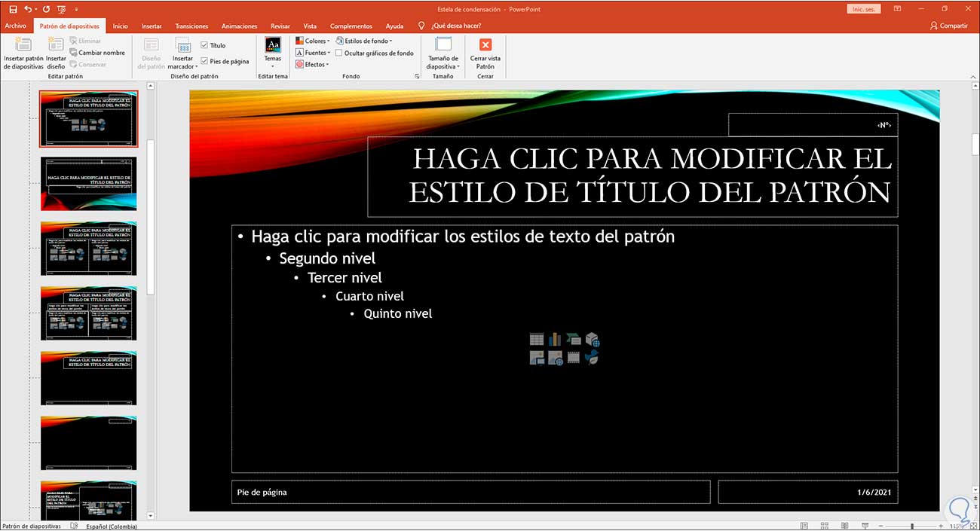
Task: Click the master title placeholder text
Action: 650,175
